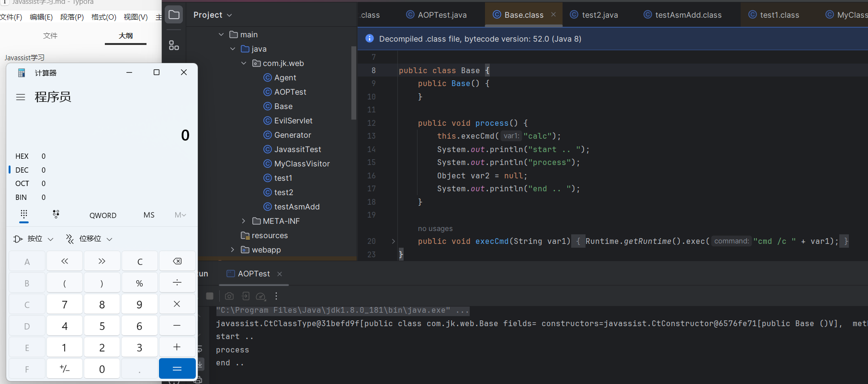Collapse the main folder in project tree
The height and width of the screenshot is (384, 868).
[221, 34]
